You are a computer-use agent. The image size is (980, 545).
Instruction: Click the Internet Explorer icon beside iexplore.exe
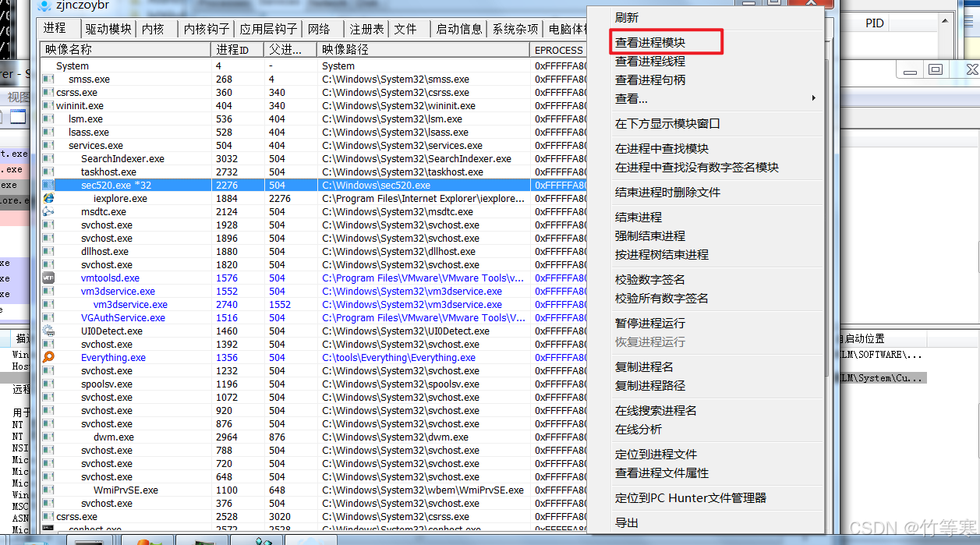pos(48,199)
